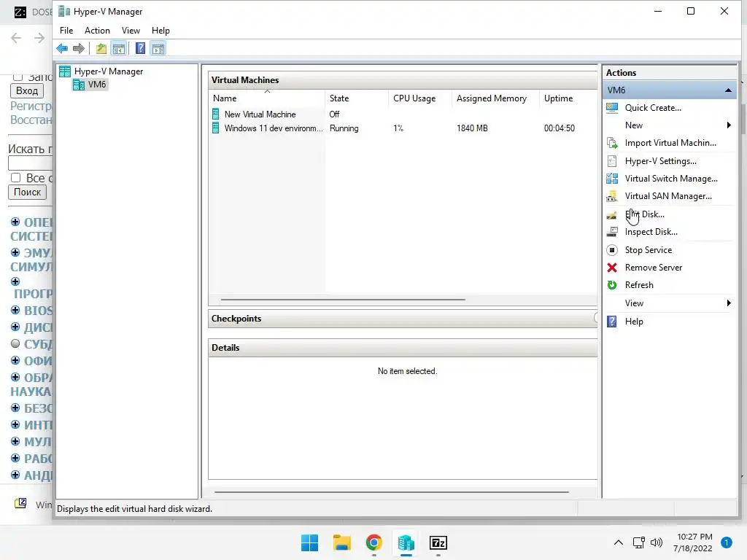
Task: Toggle the Show/Hide Action Pane toolbar icon
Action: [158, 48]
